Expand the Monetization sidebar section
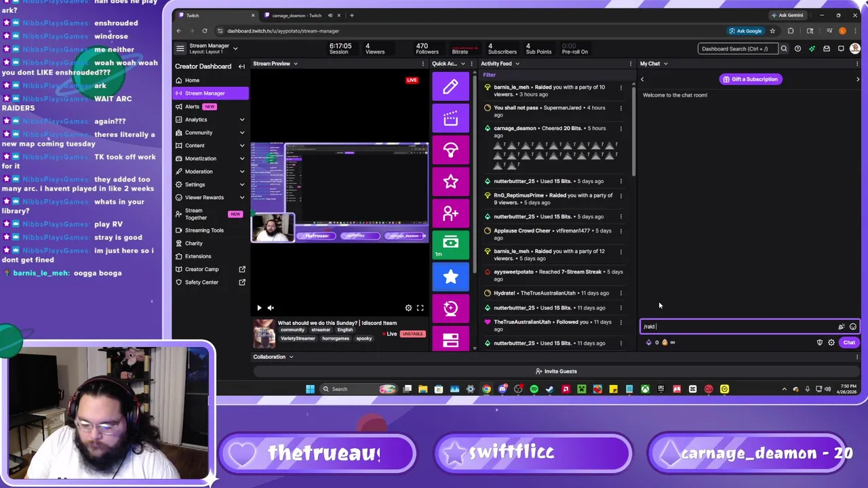The image size is (868, 488). [x=241, y=159]
